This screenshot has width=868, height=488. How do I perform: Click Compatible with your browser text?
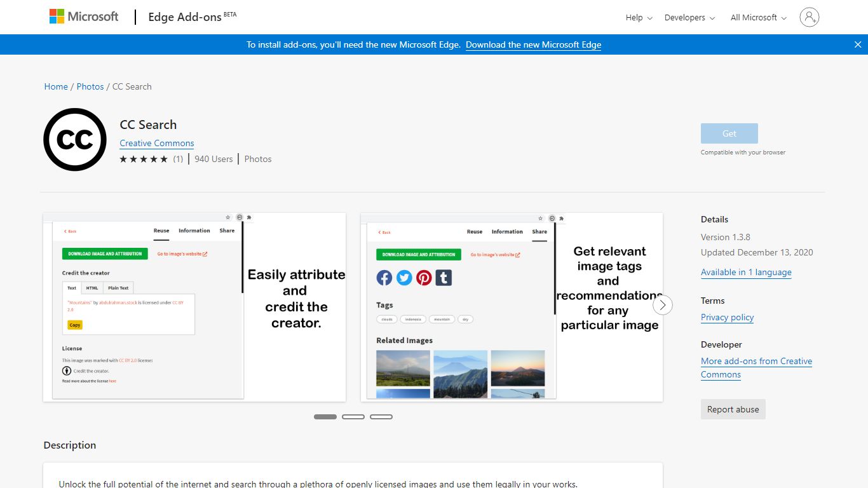[x=743, y=152]
